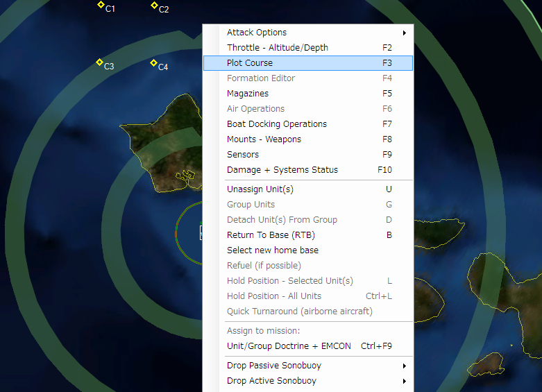Click the Formation Editor entry
Viewport: 542px width, 392px height.
[308, 78]
